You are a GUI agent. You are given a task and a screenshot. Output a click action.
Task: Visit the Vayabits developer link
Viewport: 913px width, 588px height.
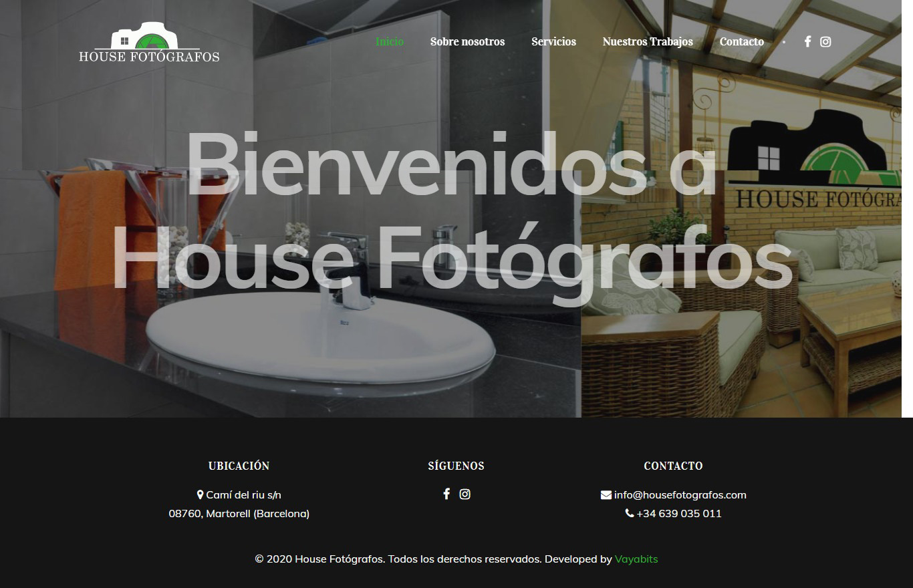point(636,559)
